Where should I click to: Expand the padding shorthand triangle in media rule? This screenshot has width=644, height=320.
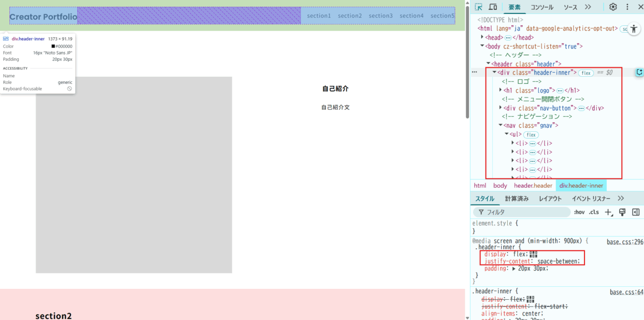pos(513,268)
